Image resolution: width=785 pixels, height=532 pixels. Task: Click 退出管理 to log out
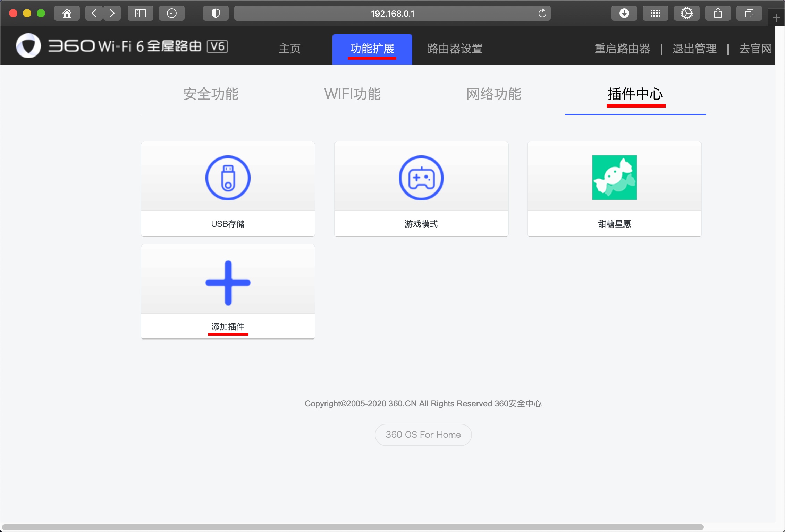(x=694, y=49)
